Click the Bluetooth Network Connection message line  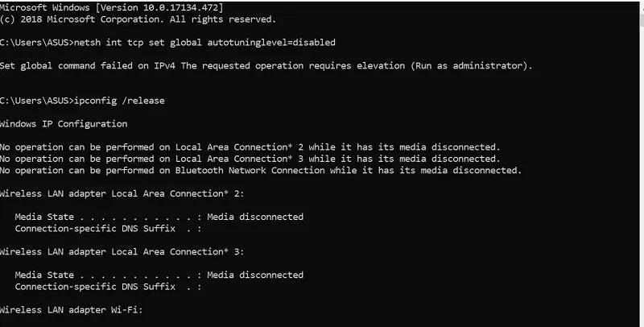pos(261,170)
